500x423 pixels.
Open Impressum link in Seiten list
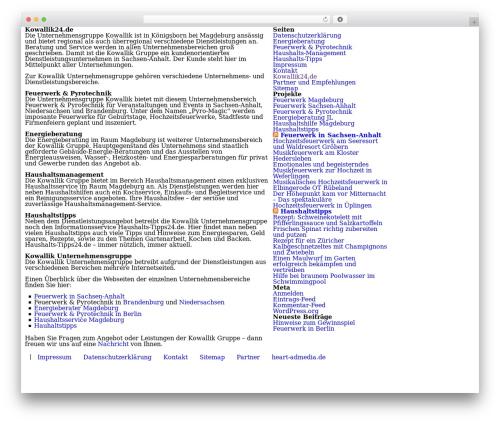[x=290, y=65]
